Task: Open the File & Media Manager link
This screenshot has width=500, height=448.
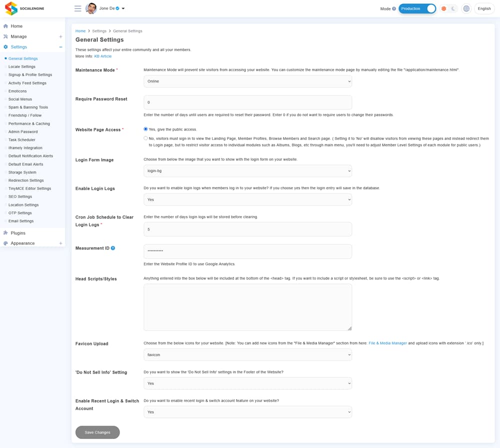Action: (387, 343)
